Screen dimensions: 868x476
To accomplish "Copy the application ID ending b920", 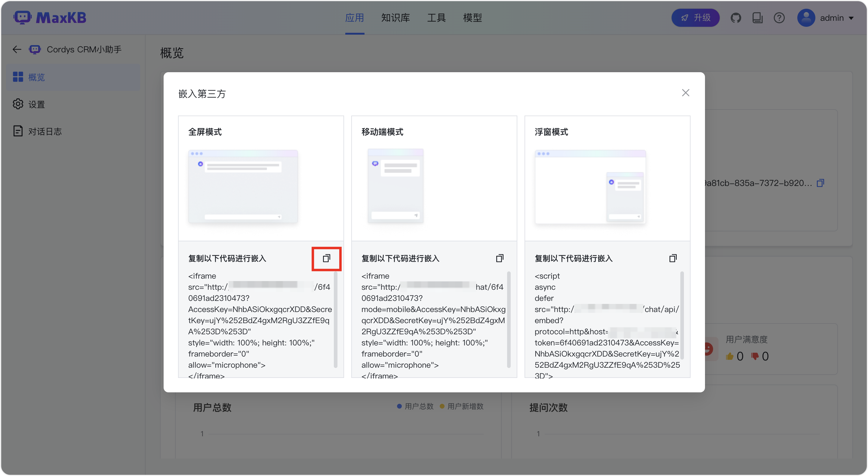I will coord(820,183).
